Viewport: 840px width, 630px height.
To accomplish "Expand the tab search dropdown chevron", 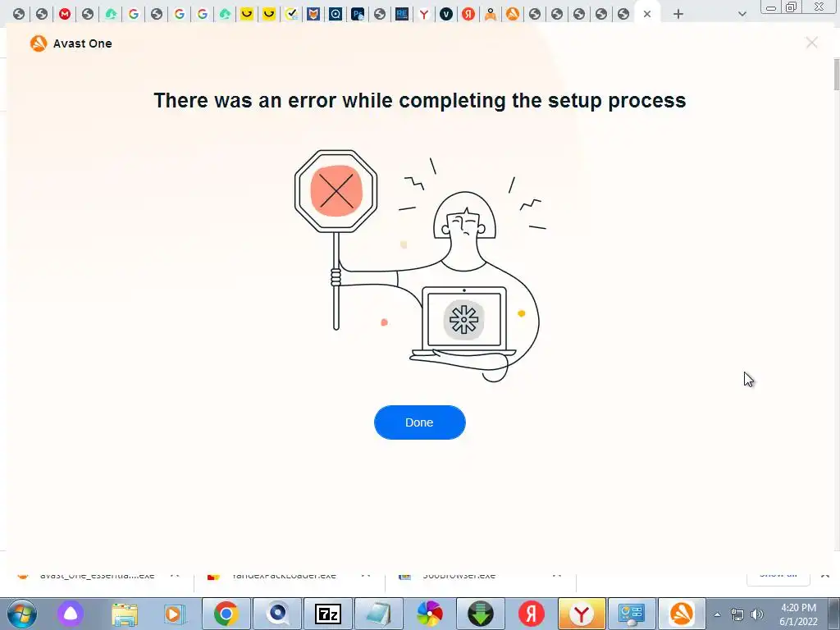I will [x=742, y=14].
